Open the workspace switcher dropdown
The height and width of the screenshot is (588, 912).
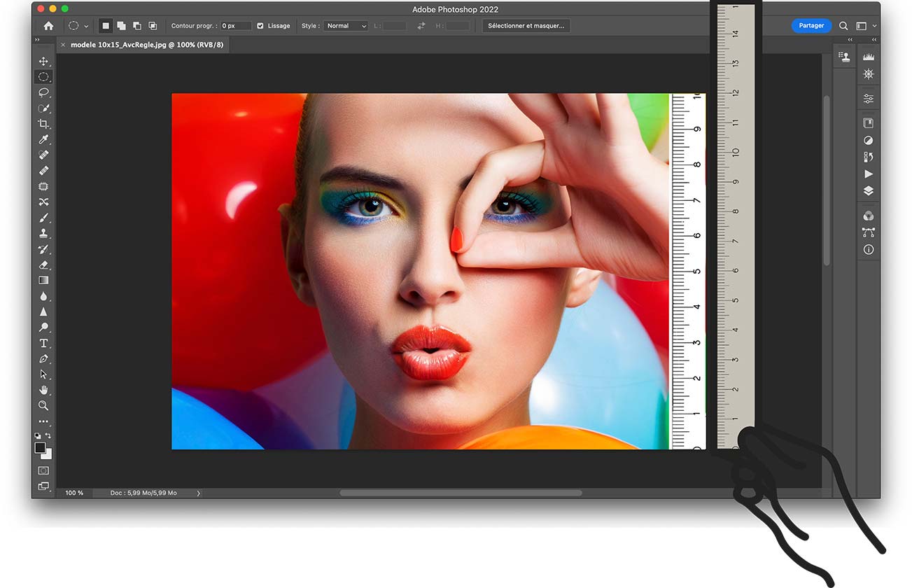pyautogui.click(x=865, y=26)
